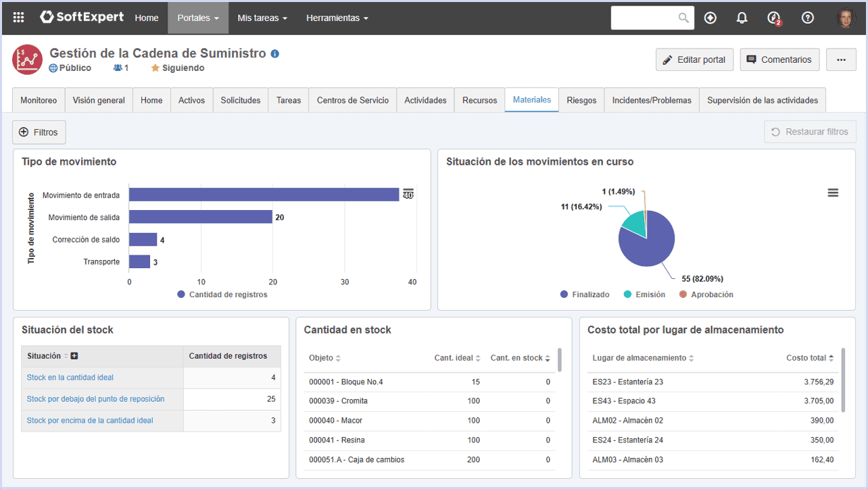The height and width of the screenshot is (489, 868).
Task: Sort by Cant. ideal column
Action: pos(478,358)
